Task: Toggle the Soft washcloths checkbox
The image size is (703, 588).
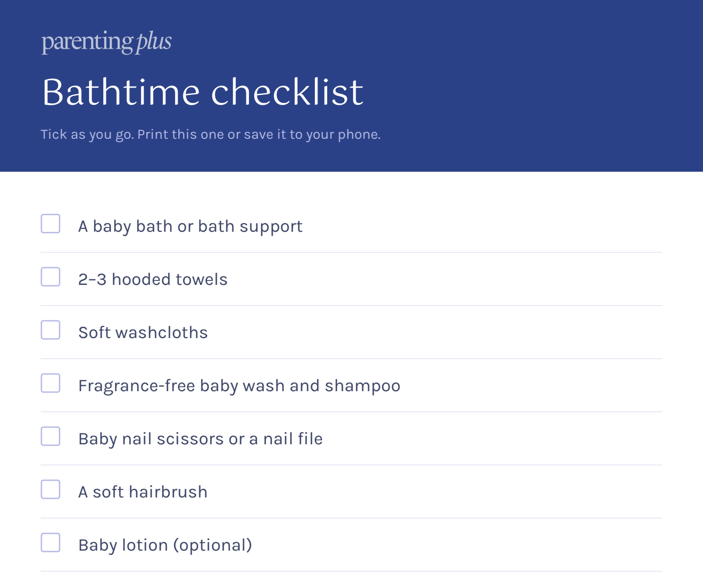Action: point(51,330)
